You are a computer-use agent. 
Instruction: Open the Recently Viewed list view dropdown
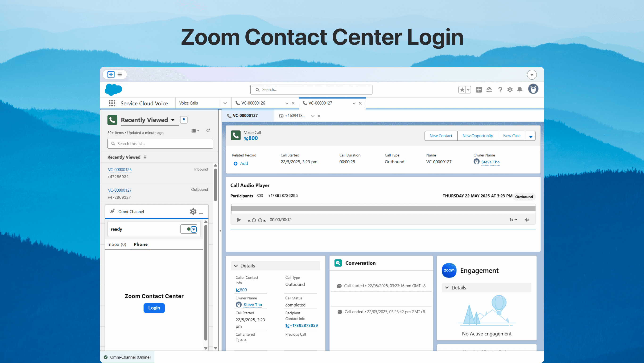[x=173, y=120]
